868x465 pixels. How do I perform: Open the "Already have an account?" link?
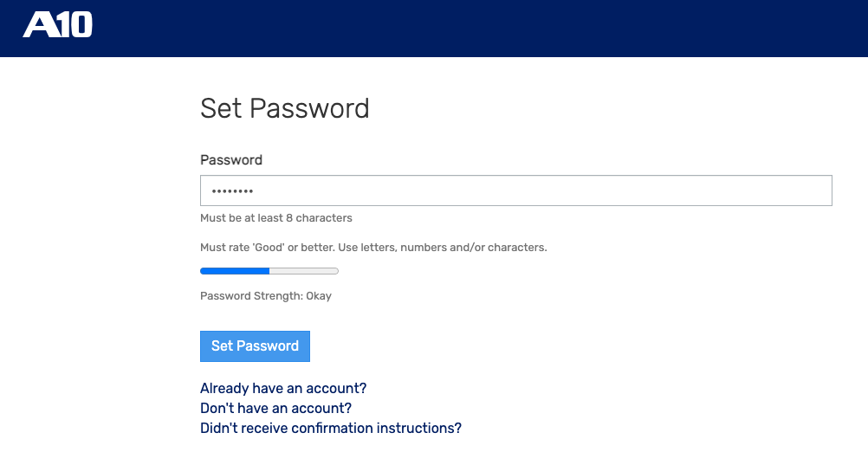coord(283,388)
